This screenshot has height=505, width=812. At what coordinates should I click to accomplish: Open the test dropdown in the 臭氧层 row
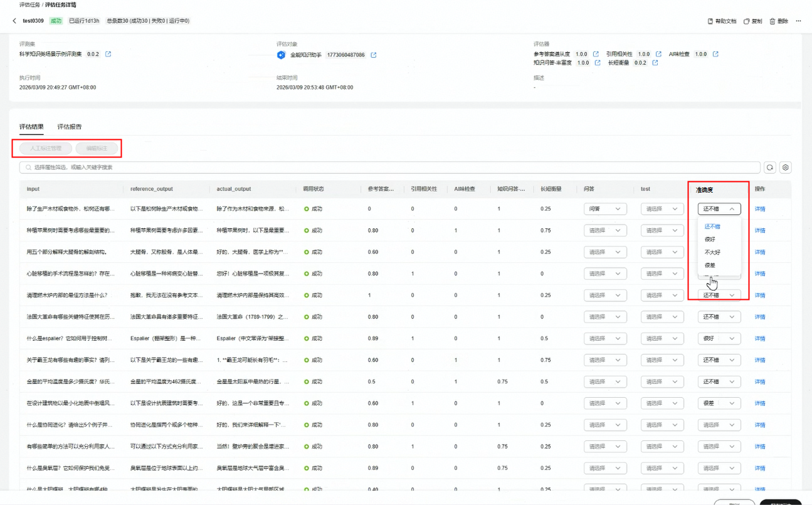pos(662,468)
